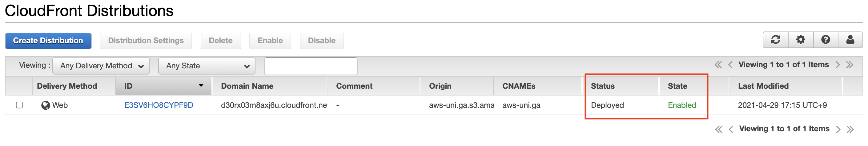Open the settings gear icon
This screenshot has height=146, width=868.
801,40
